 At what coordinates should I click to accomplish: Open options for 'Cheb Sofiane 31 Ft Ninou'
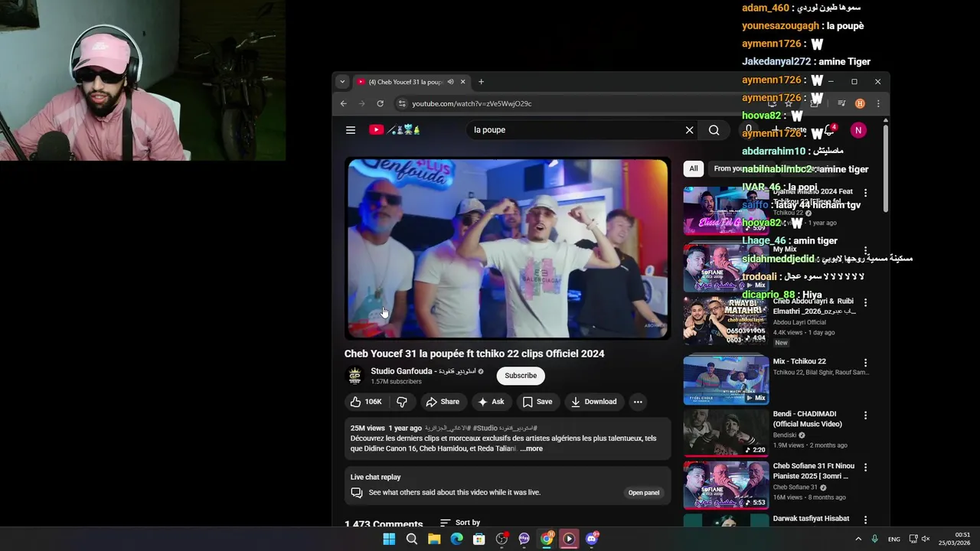pos(866,468)
